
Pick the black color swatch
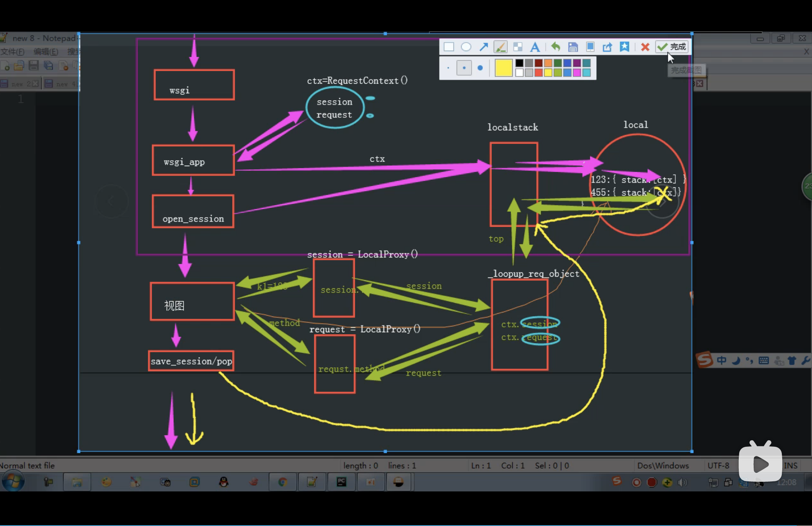point(519,63)
